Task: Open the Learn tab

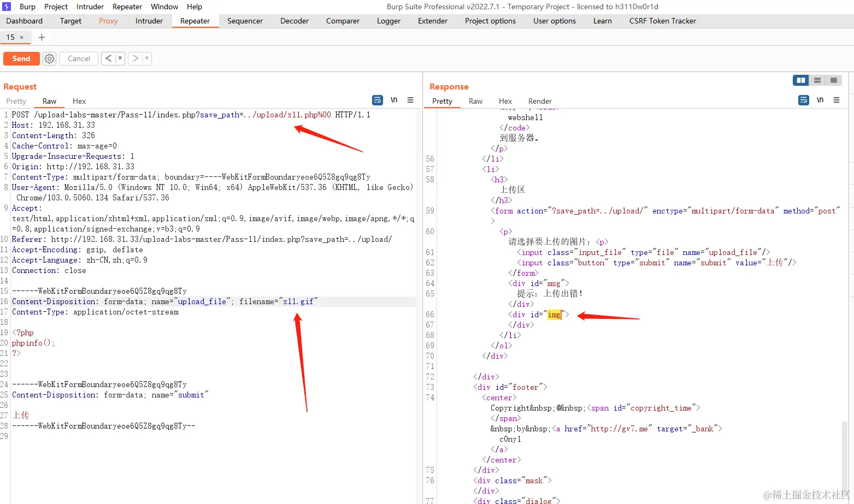Action: pos(603,21)
